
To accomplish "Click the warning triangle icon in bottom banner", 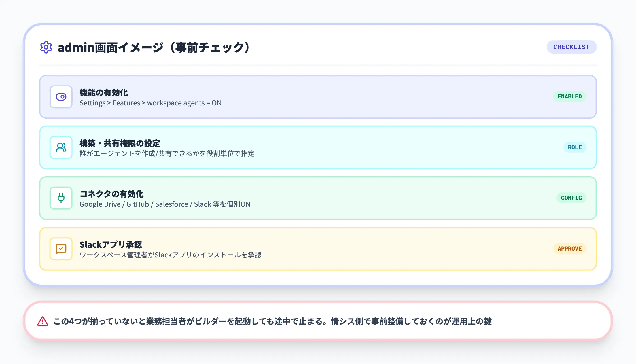I will 43,321.
